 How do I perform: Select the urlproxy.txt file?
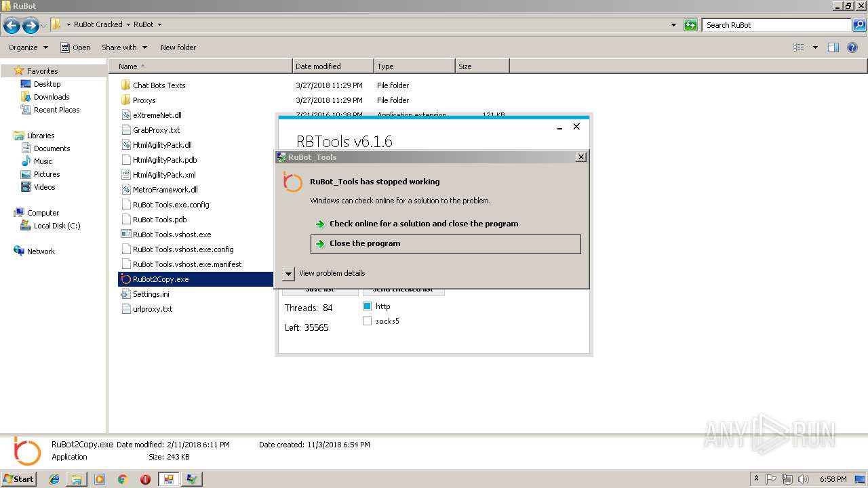click(x=153, y=309)
